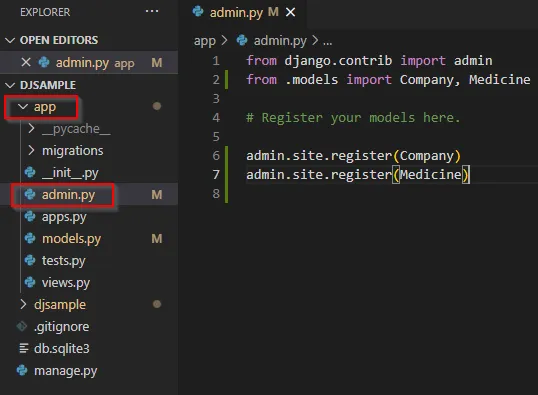Image resolution: width=538 pixels, height=395 pixels.
Task: Expand the migrations folder
Action: coord(31,150)
